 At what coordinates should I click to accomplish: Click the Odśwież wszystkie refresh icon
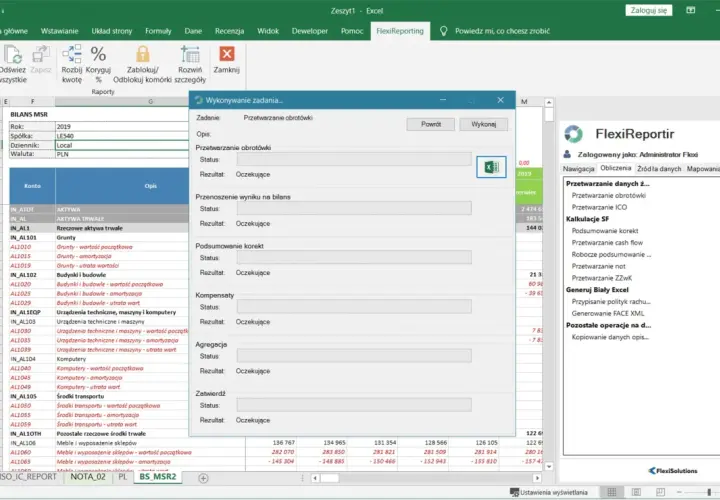pos(13,54)
